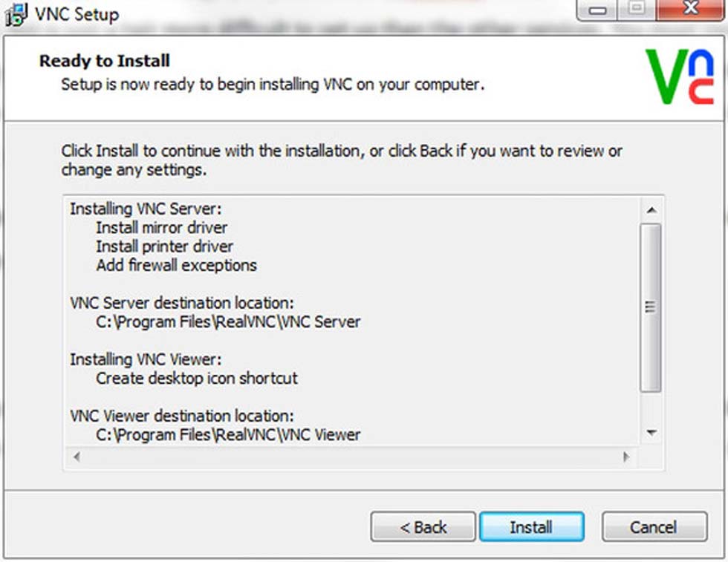
Task: Minimize the VNC Setup window
Action: click(x=597, y=10)
